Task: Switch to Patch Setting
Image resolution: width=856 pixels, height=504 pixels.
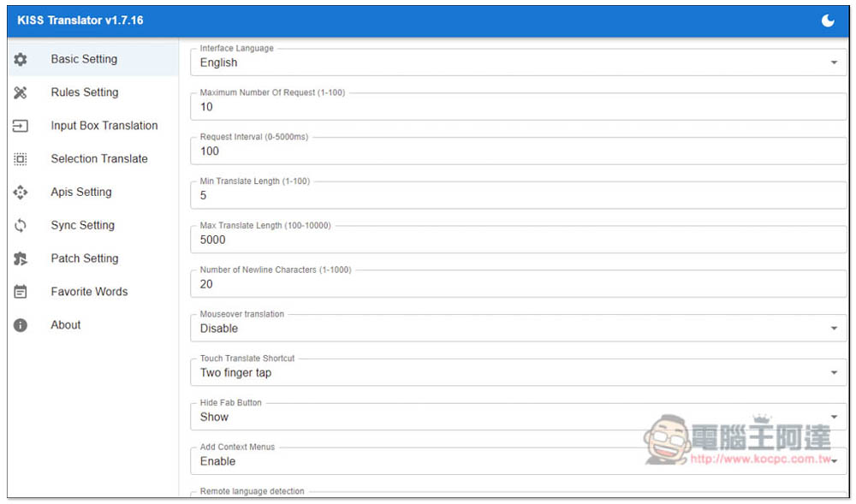Action: coord(93,258)
